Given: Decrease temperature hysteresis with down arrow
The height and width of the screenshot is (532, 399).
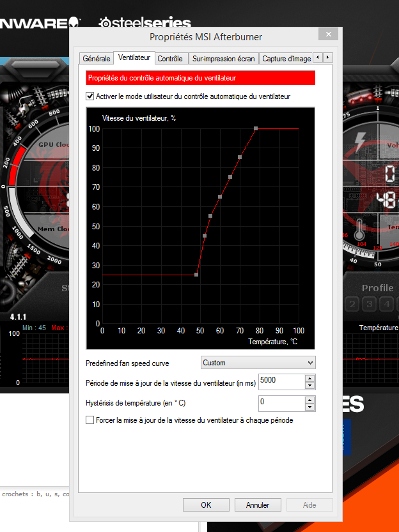Looking at the screenshot, I should [309, 407].
